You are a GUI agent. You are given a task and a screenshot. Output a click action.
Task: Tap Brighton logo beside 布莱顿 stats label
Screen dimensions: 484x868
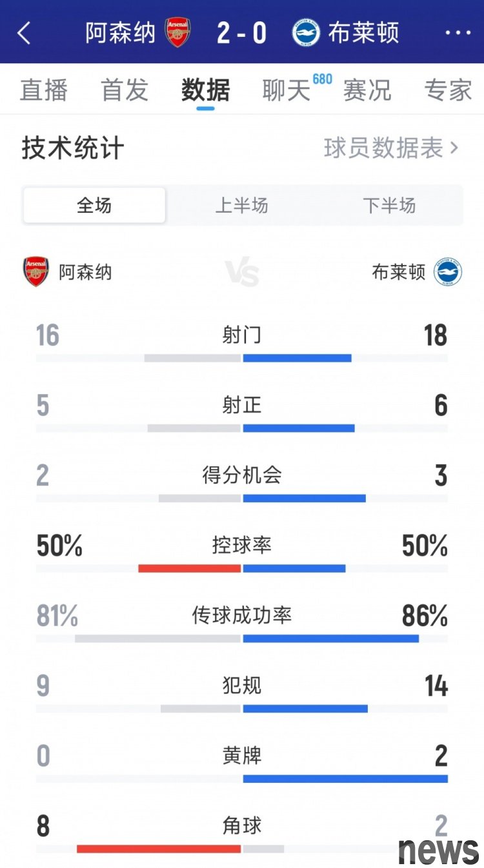click(447, 272)
